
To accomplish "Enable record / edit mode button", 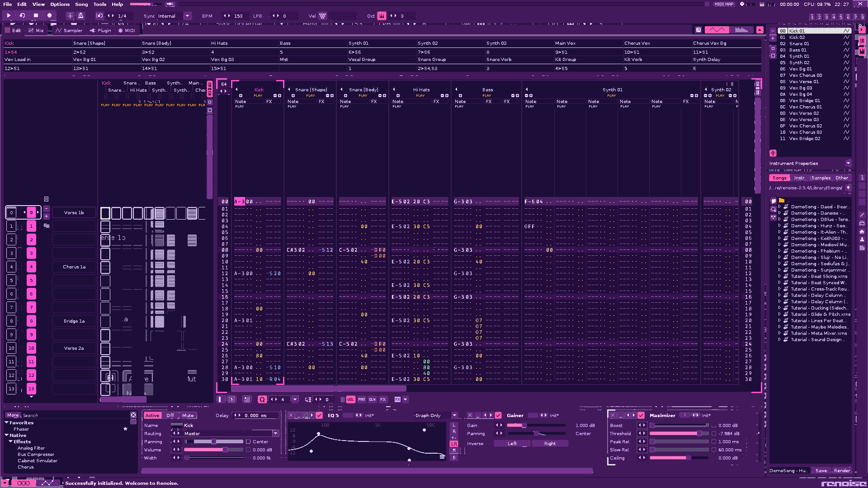I will [x=49, y=15].
